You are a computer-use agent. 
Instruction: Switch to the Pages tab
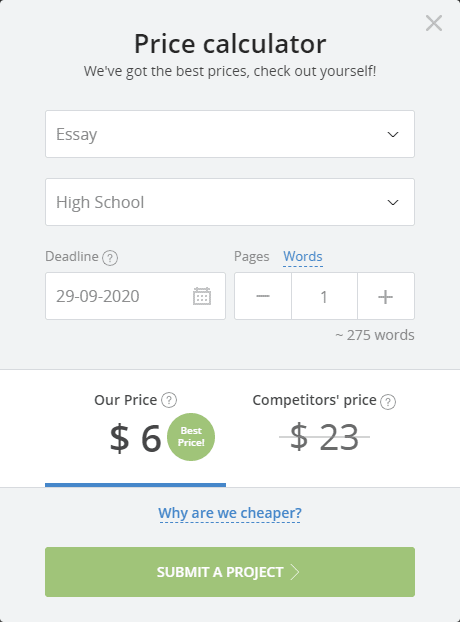pos(251,257)
